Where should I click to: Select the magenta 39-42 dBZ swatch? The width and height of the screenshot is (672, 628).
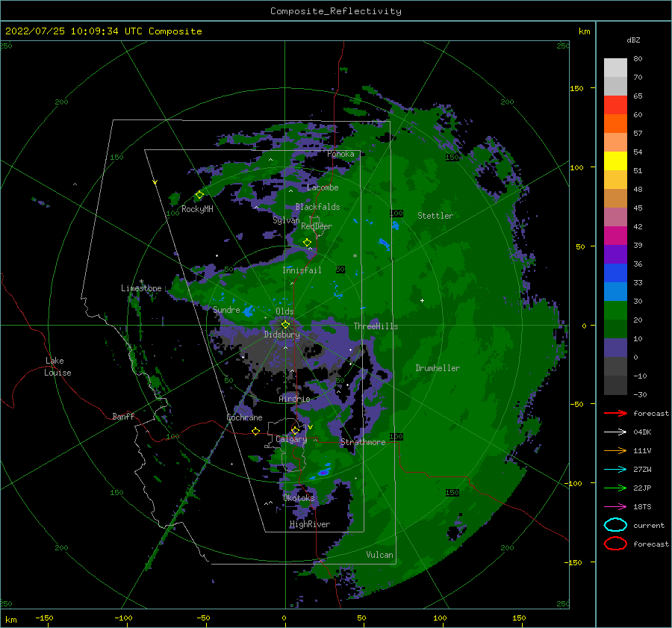pyautogui.click(x=615, y=236)
